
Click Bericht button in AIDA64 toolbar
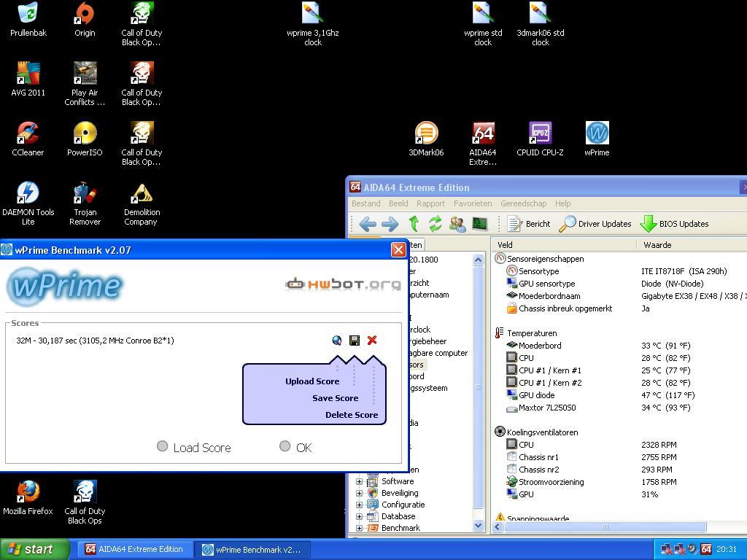click(529, 224)
